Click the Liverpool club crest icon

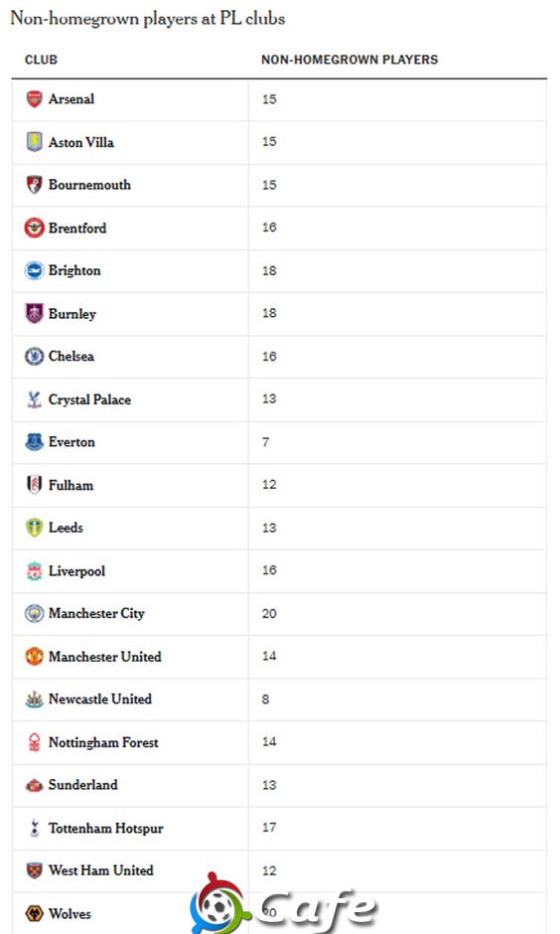click(35, 570)
